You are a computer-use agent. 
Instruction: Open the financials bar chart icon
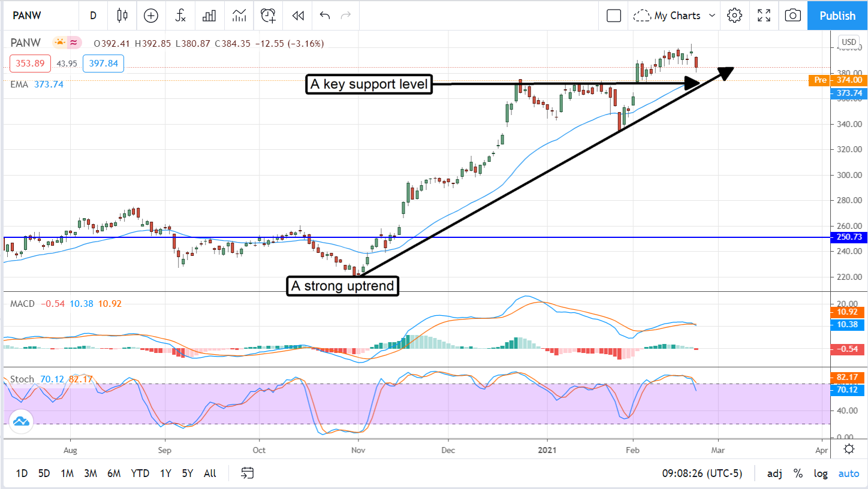pos(209,16)
